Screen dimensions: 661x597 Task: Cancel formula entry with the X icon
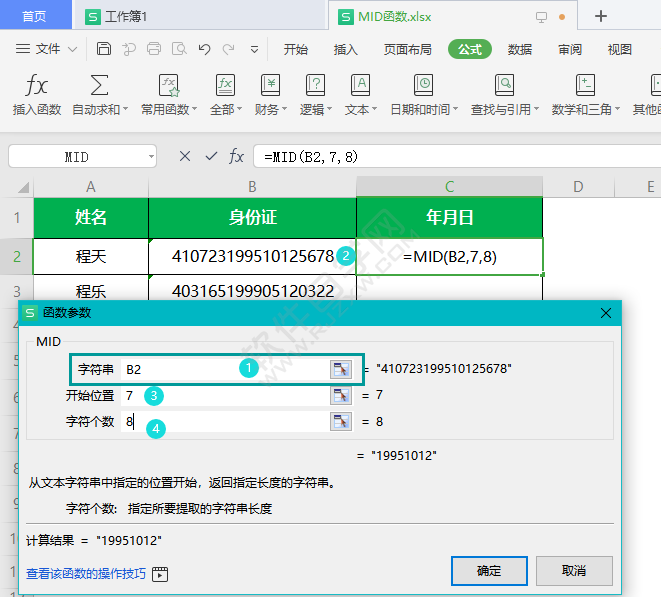185,156
